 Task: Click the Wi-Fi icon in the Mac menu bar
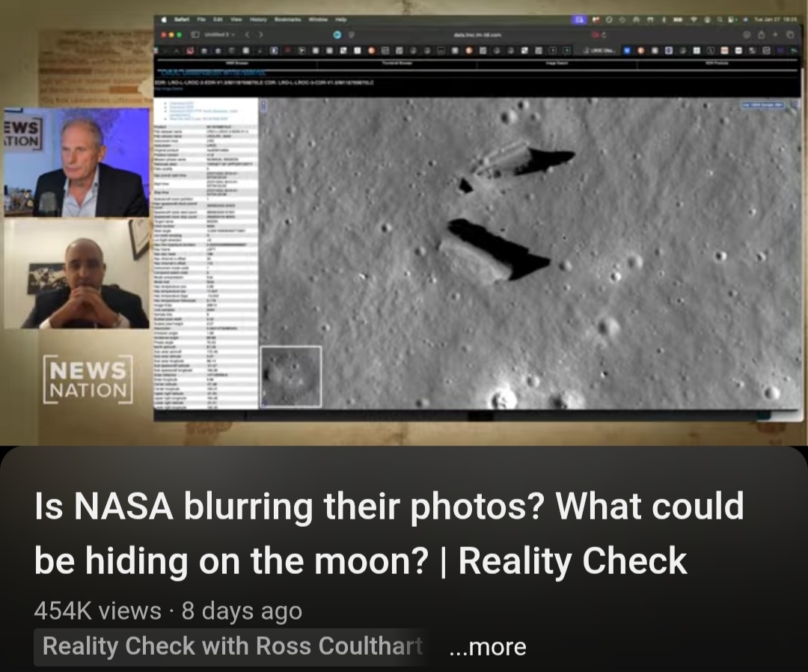[693, 19]
